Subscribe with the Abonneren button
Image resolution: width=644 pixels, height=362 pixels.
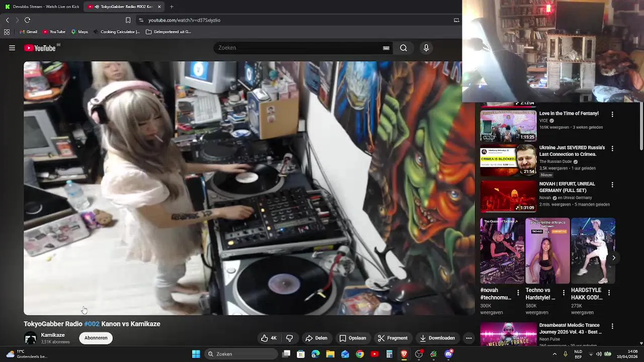pyautogui.click(x=96, y=338)
